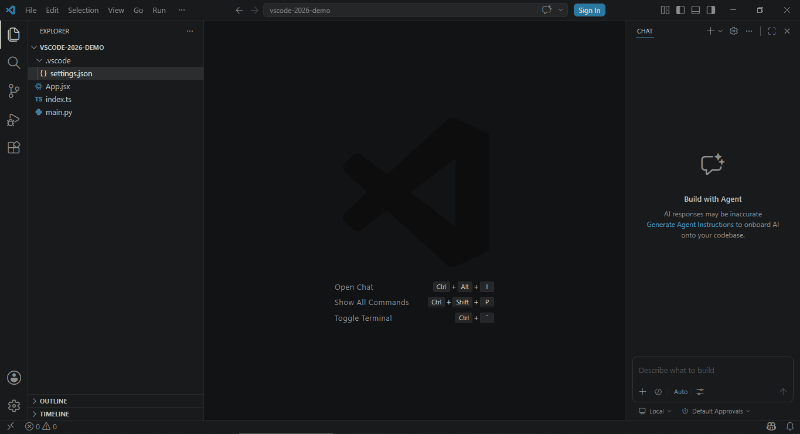The image size is (800, 434).
Task: Open new chat dropdown arrow
Action: tap(720, 31)
